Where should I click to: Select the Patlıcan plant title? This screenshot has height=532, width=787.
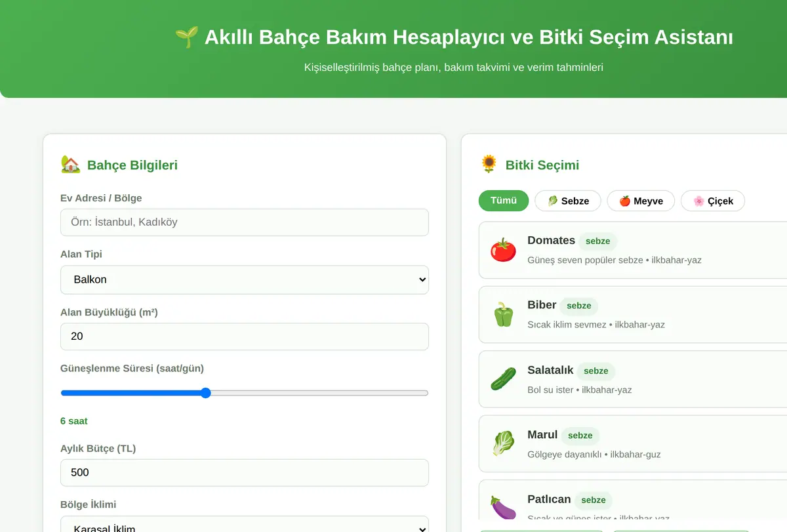549,499
